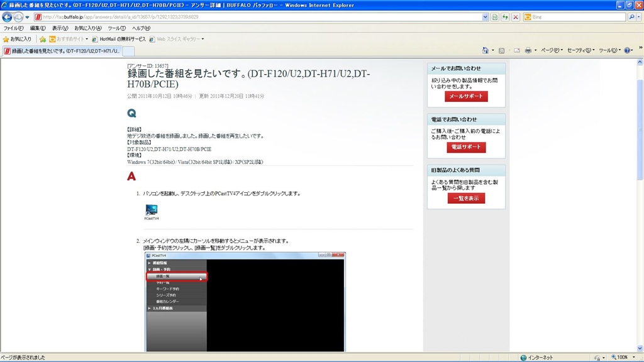Viewport: 644px width, 362px height.
Task: Click the Help question mark icon
Action: click(x=627, y=50)
